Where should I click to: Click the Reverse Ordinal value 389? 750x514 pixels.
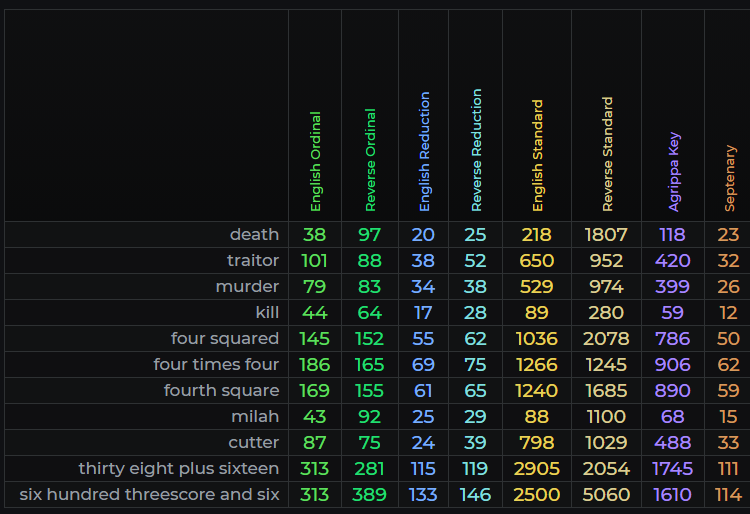[x=369, y=494]
